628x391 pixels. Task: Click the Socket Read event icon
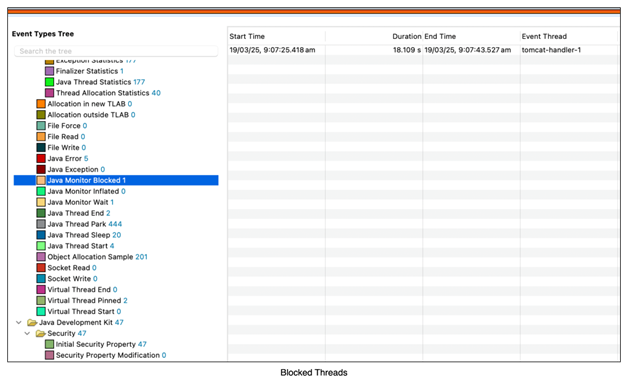click(41, 268)
